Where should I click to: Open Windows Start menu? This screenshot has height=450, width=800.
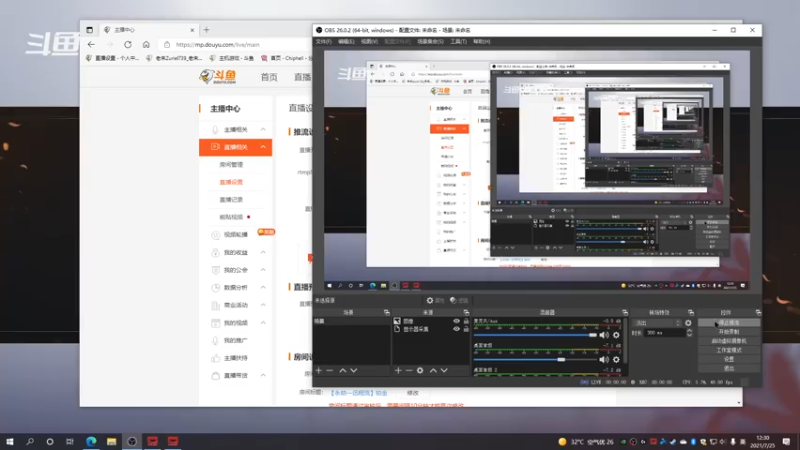[x=10, y=441]
